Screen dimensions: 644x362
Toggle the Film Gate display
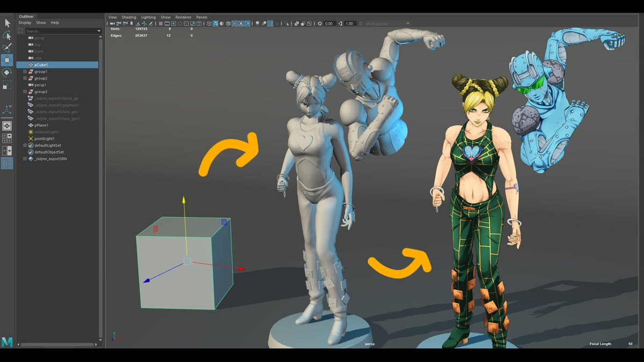(x=167, y=24)
